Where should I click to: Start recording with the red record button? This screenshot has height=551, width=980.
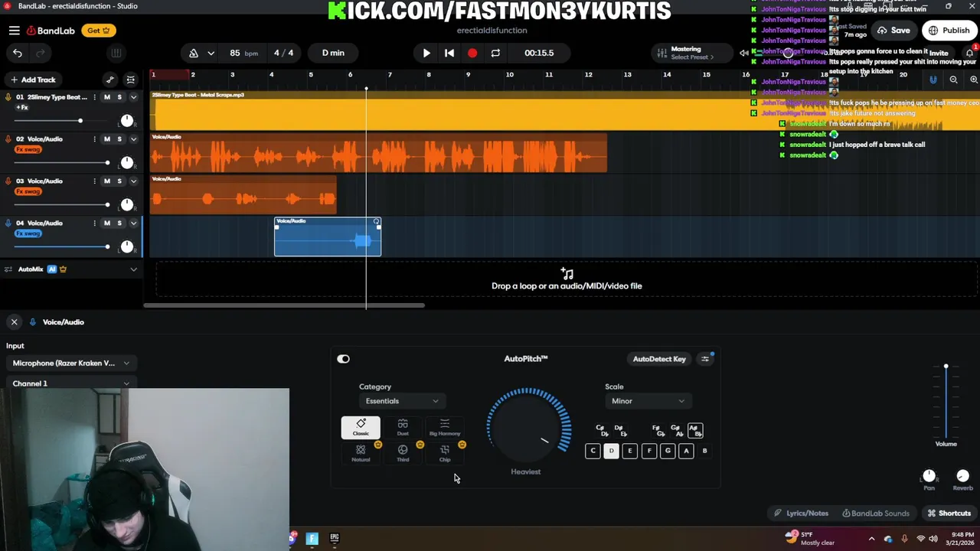coord(472,53)
